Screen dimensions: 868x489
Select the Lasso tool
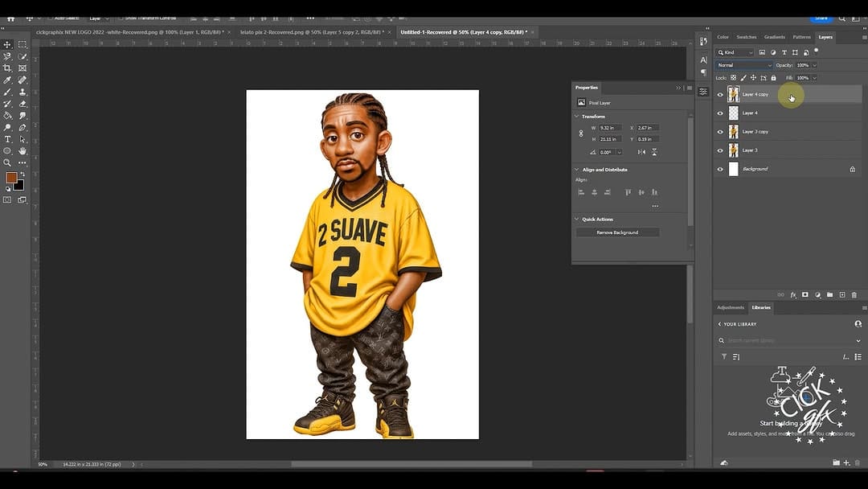pos(8,56)
